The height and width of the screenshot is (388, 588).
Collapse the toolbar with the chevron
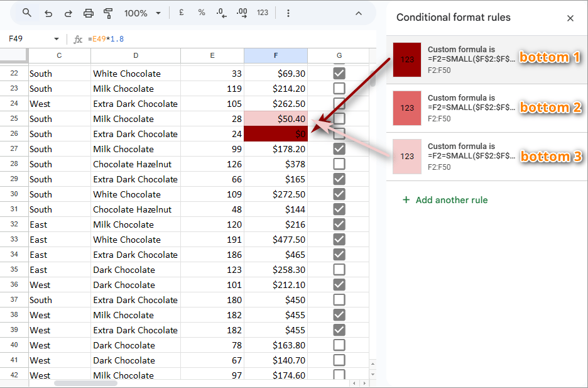pyautogui.click(x=358, y=13)
